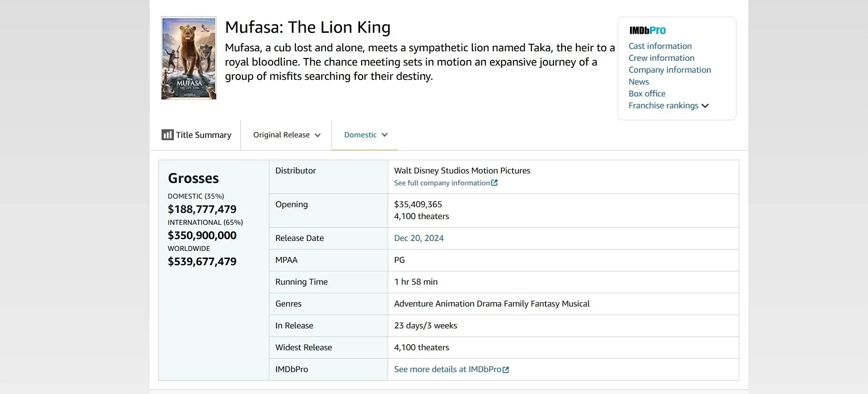Click the IMDbPro logo
Image resolution: width=868 pixels, height=394 pixels.
point(648,30)
